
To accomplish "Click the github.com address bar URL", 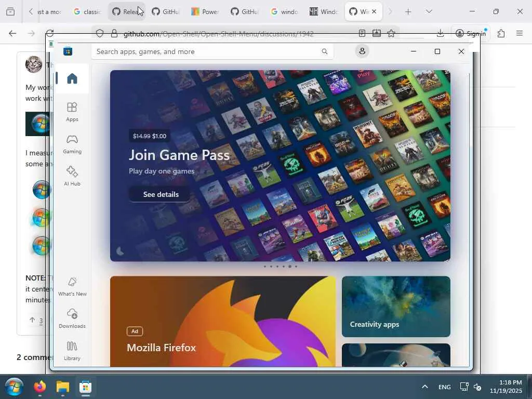I will [x=219, y=34].
